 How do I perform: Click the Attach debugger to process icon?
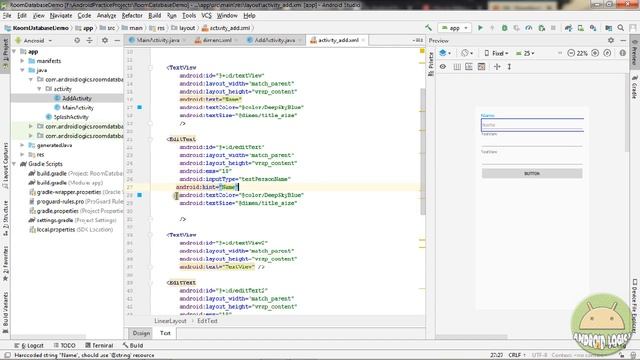coord(542,28)
